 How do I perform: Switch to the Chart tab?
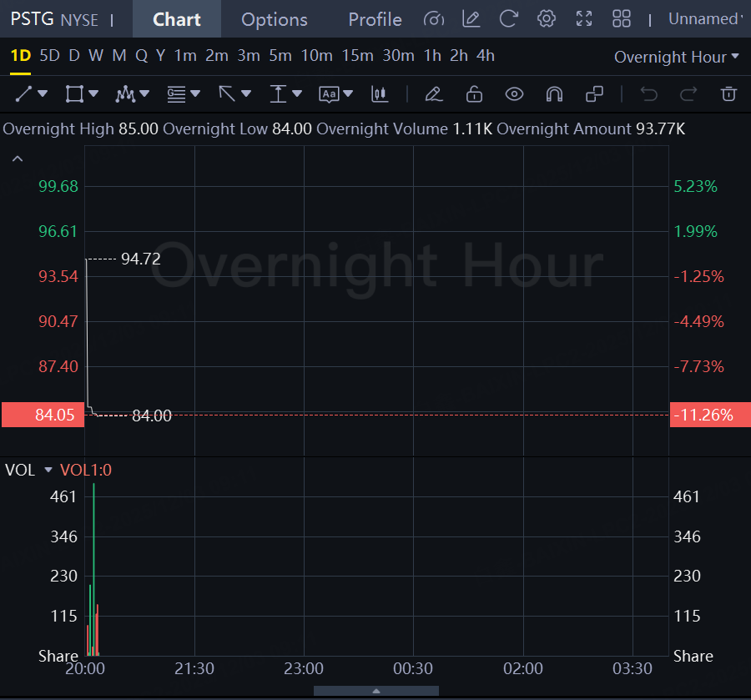pyautogui.click(x=177, y=19)
